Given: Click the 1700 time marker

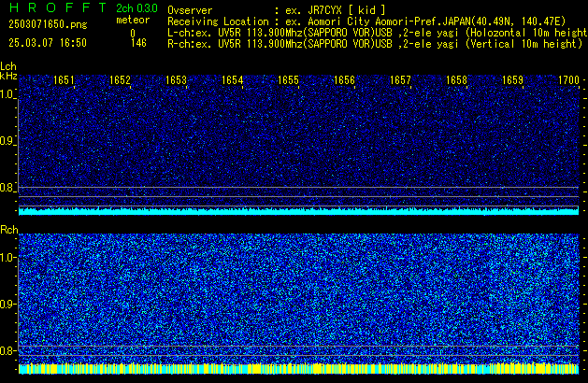Looking at the screenshot, I should point(568,80).
